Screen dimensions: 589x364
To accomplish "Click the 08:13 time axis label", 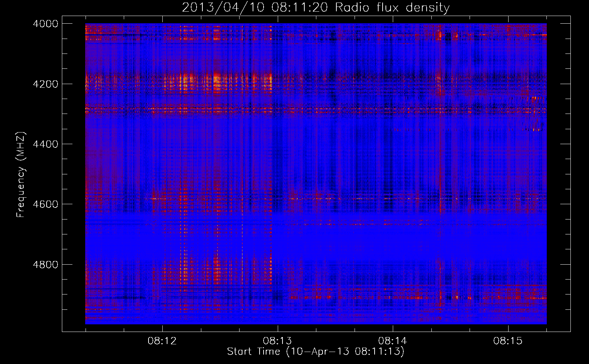I will pos(278,341).
